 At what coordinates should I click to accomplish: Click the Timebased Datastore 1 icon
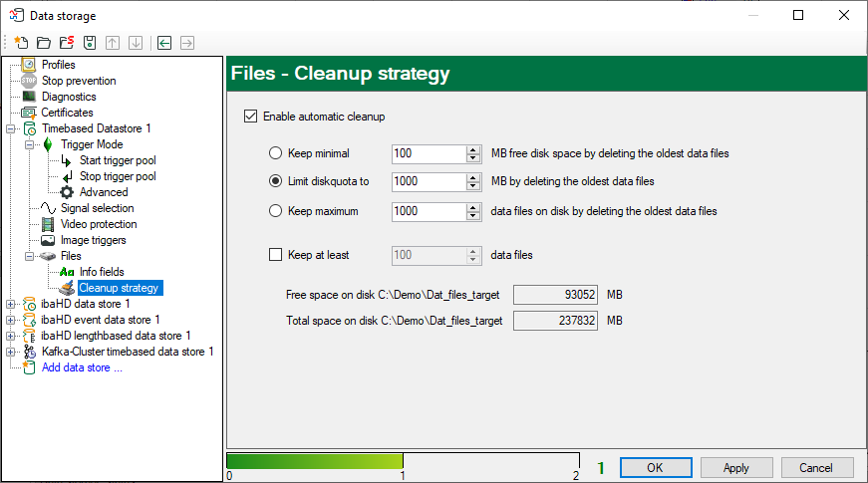click(30, 128)
